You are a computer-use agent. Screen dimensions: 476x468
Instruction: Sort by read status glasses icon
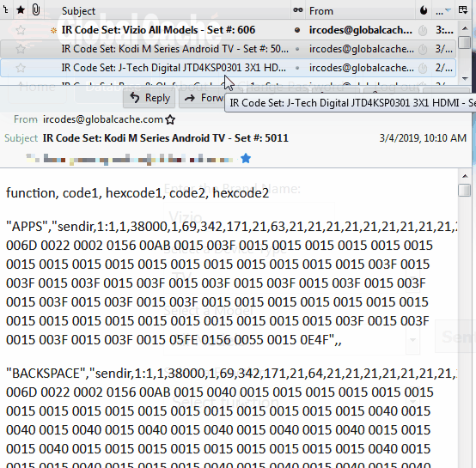click(298, 10)
